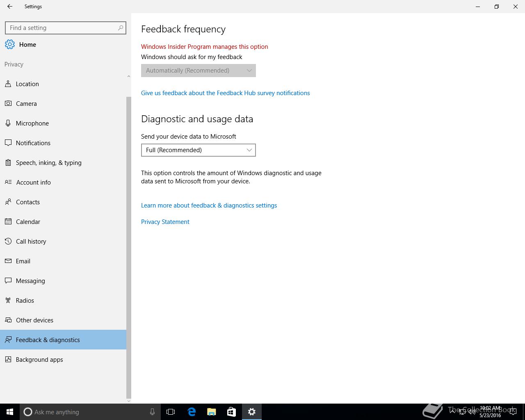The width and height of the screenshot is (525, 420).
Task: Click the Account info icon
Action: tap(8, 182)
